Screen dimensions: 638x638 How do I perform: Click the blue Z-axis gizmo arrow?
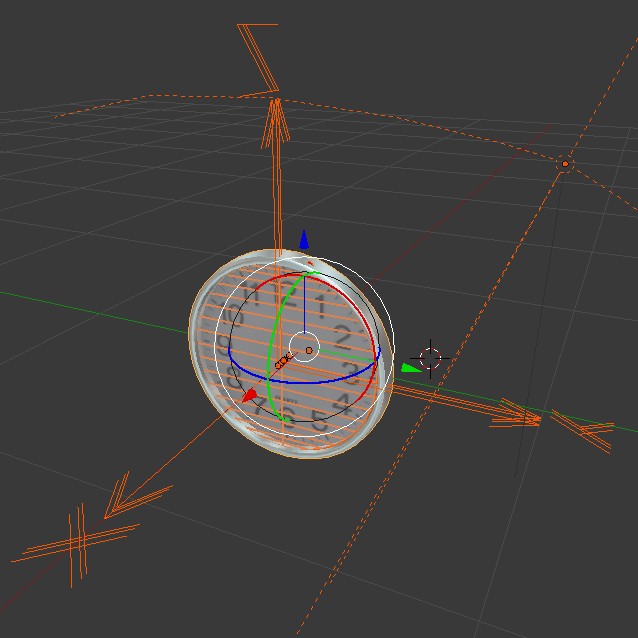tap(304, 240)
